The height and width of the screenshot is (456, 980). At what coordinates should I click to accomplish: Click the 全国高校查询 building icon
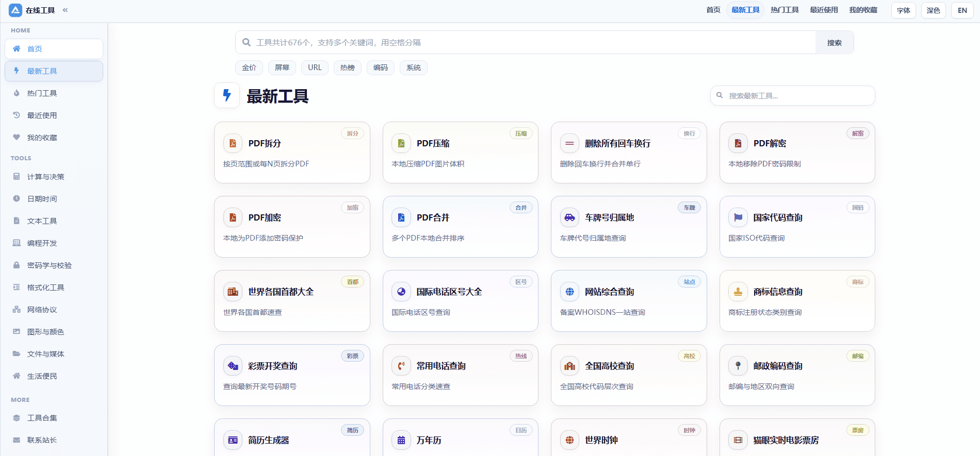click(569, 366)
